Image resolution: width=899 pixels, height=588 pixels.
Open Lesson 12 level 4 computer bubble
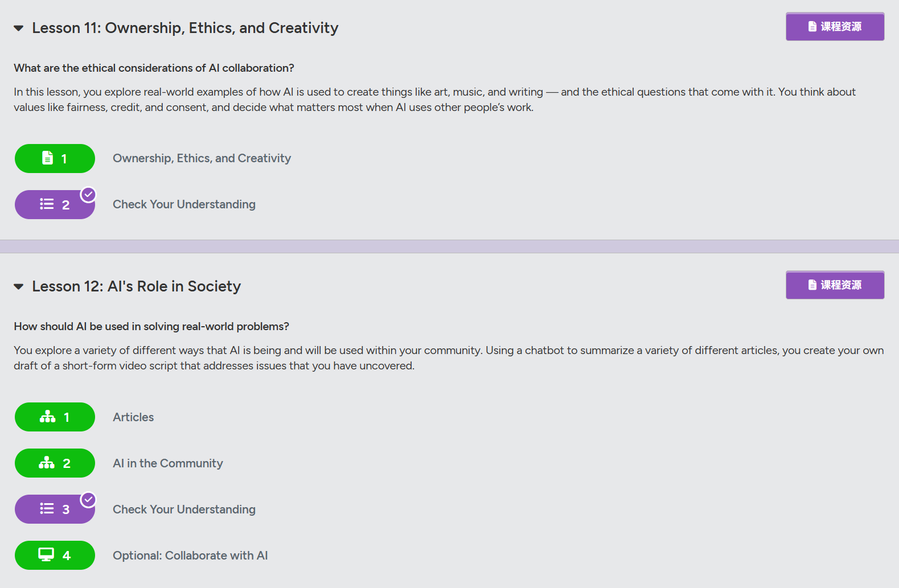coord(55,556)
